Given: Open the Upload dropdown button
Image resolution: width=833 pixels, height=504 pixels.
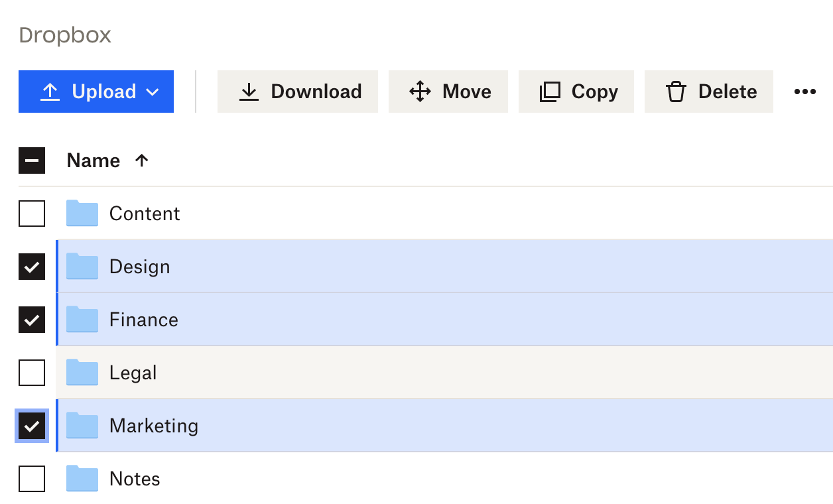Looking at the screenshot, I should click(96, 92).
